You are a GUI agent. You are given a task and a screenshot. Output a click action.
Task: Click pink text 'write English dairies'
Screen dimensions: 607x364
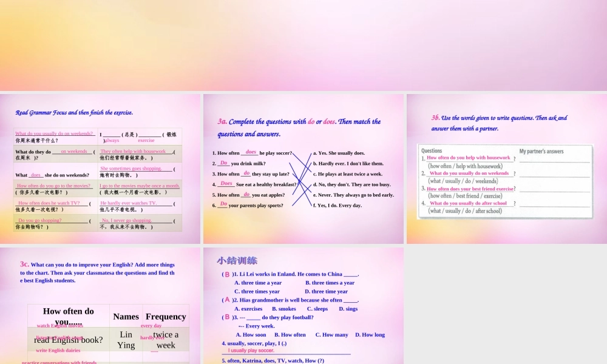[x=58, y=351]
